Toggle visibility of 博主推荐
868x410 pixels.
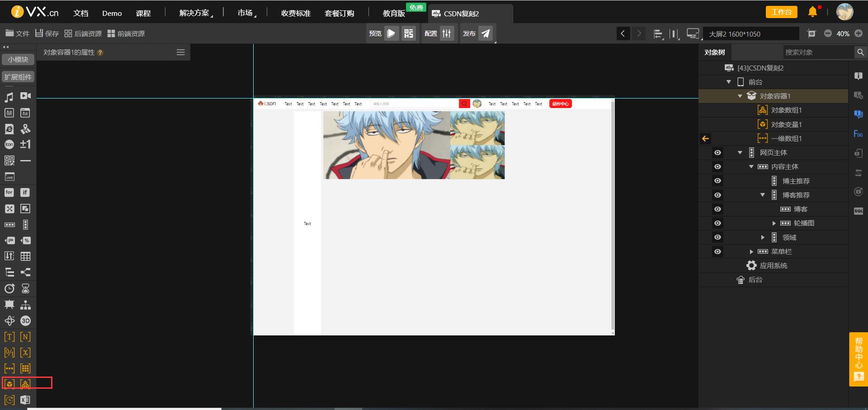(x=717, y=181)
